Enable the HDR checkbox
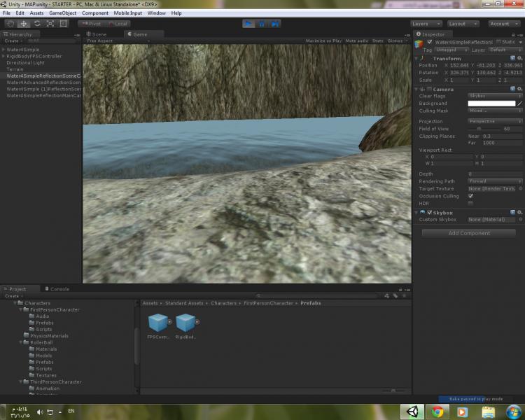The image size is (525, 420). click(x=470, y=204)
